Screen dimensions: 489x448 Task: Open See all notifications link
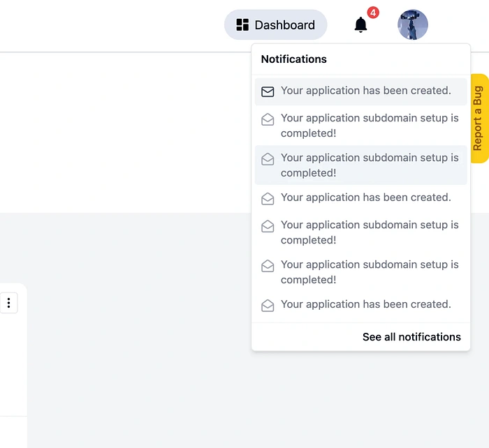pyautogui.click(x=411, y=337)
